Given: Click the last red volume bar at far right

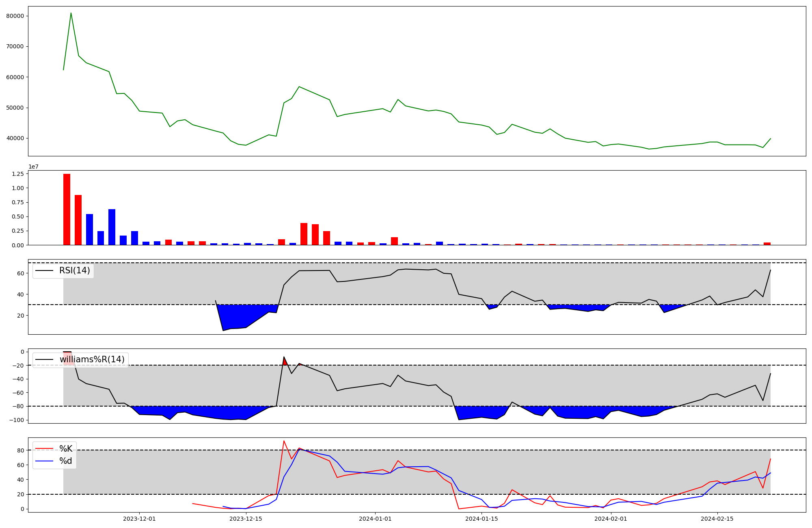Looking at the screenshot, I should click(x=767, y=244).
